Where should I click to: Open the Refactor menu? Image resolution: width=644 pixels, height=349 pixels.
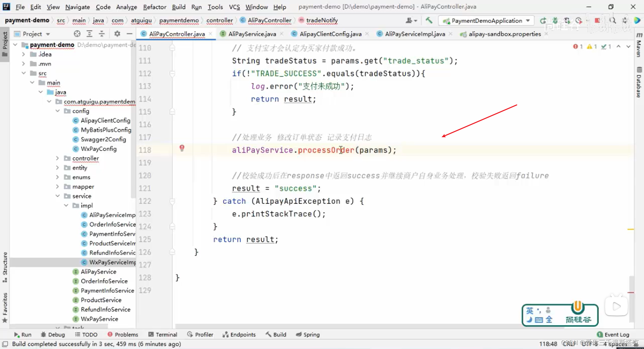(154, 7)
